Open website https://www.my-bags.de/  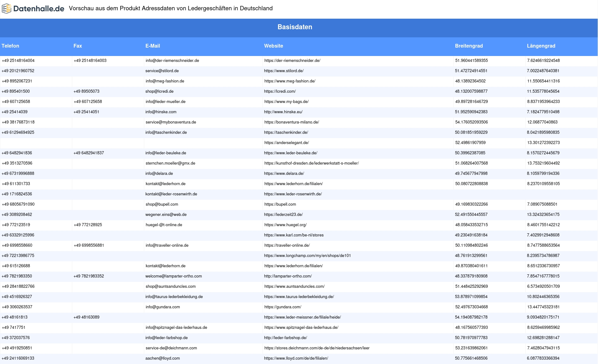coord(287,102)
